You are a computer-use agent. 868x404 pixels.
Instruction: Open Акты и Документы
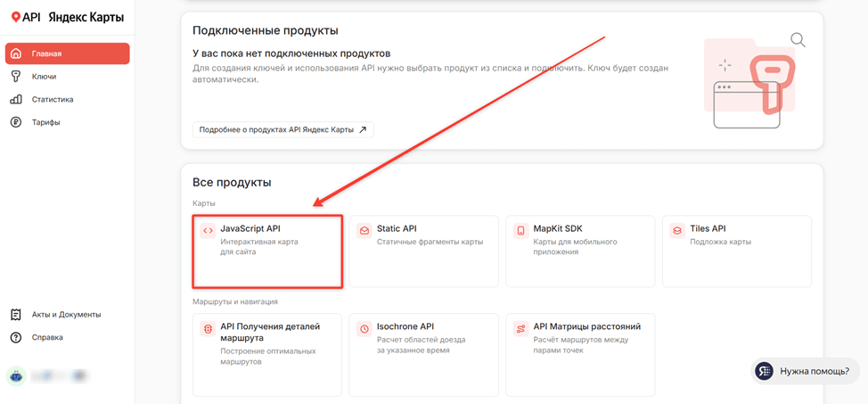(68, 314)
